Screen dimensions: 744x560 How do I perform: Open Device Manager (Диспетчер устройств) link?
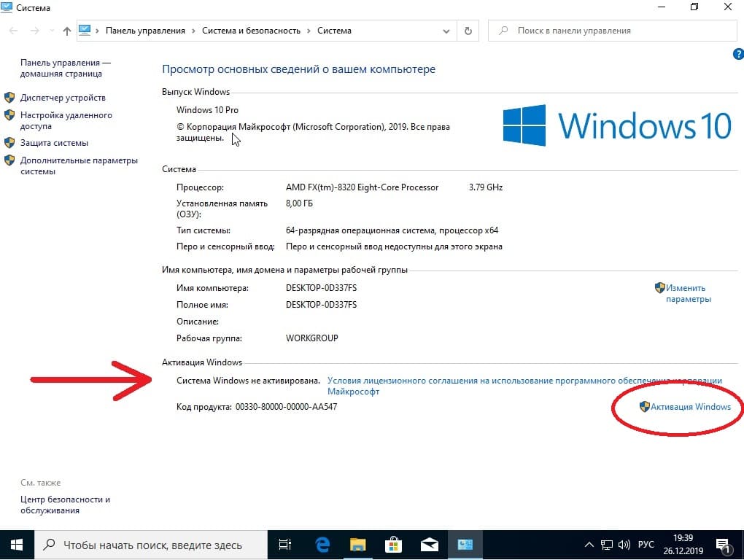[x=63, y=98]
